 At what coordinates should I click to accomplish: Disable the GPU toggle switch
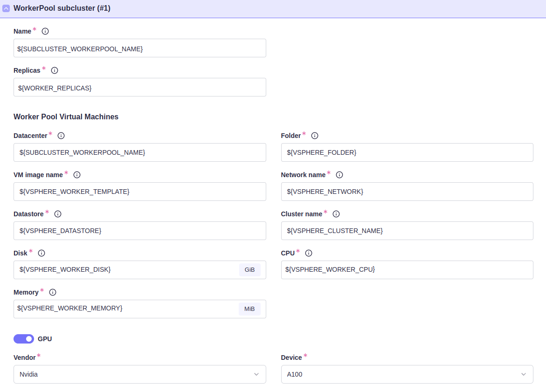24,339
